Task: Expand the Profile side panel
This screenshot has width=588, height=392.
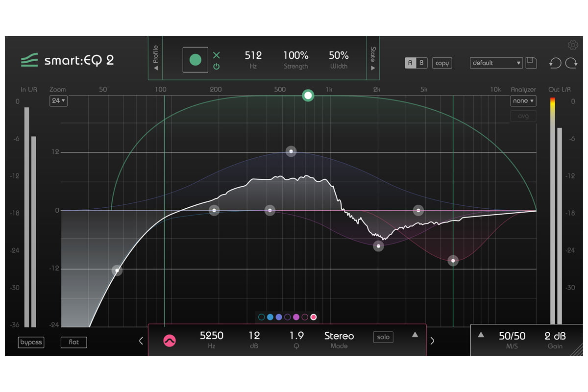Action: 155,57
